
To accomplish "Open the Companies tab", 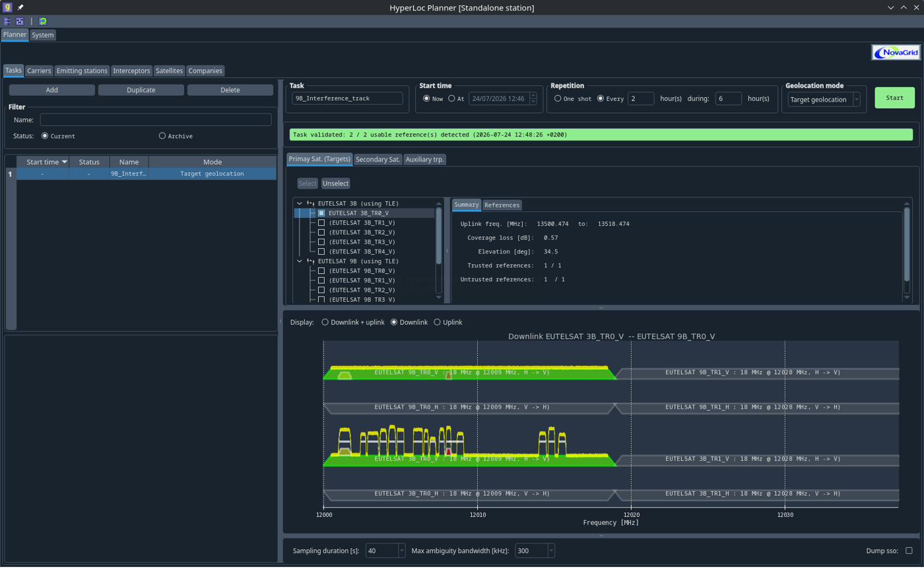I will [205, 71].
